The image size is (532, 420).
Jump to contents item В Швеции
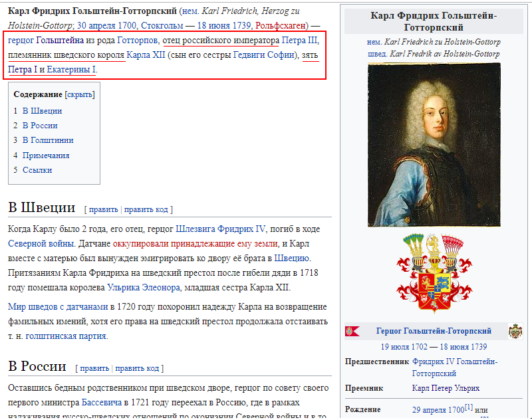42,111
